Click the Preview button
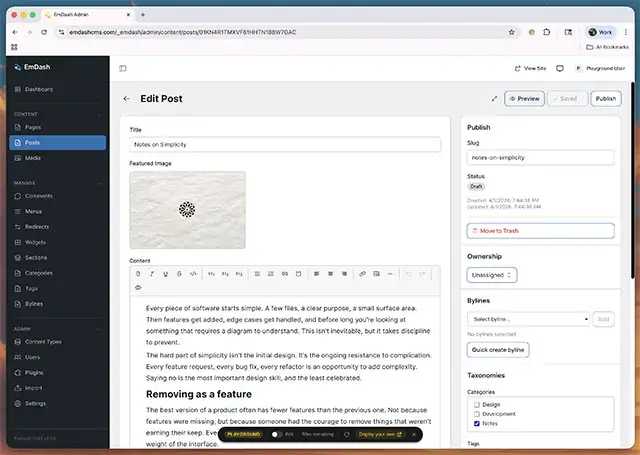The height and width of the screenshot is (455, 640). tap(524, 99)
